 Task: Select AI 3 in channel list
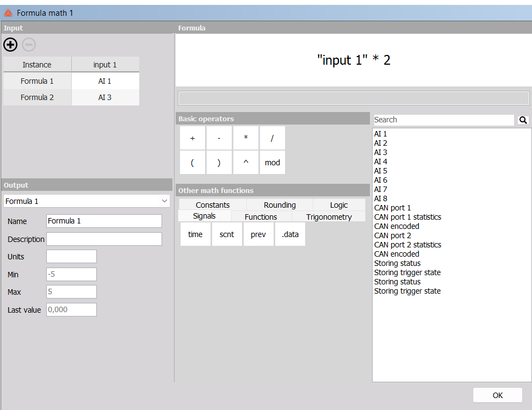coord(380,152)
